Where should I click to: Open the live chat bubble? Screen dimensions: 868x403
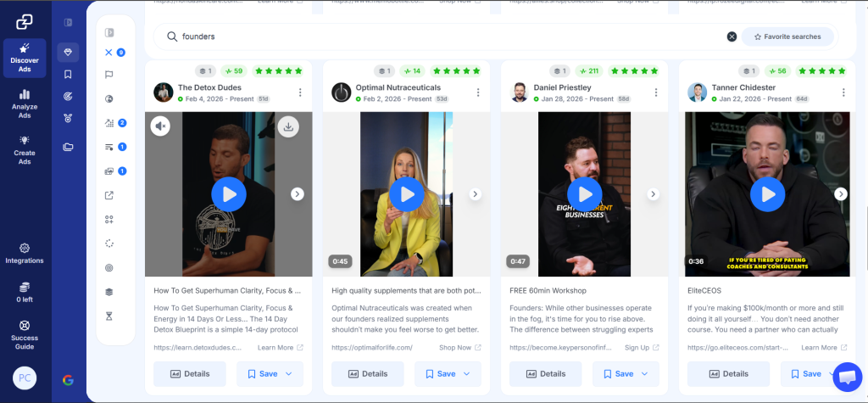(x=848, y=377)
